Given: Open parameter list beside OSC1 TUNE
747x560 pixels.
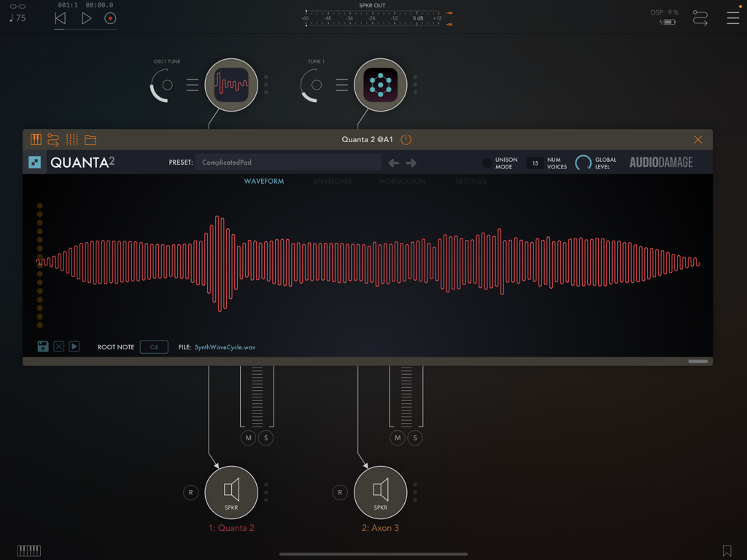Looking at the screenshot, I should 193,85.
